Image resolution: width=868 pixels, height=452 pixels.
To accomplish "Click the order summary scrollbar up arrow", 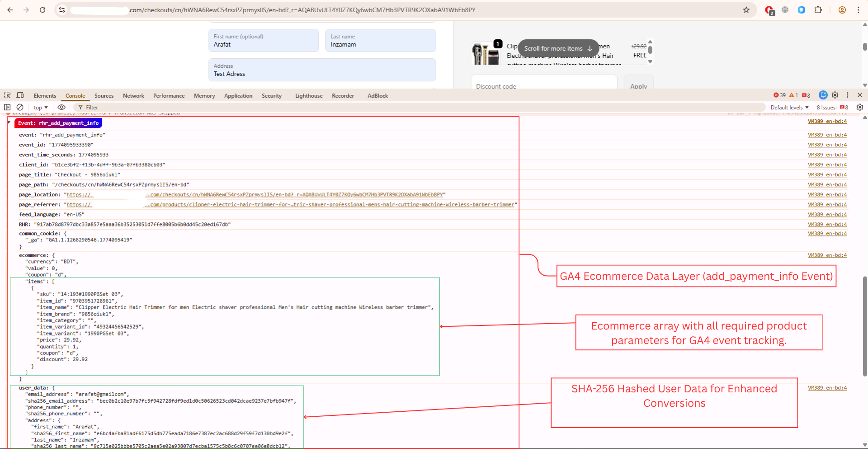I will [650, 42].
